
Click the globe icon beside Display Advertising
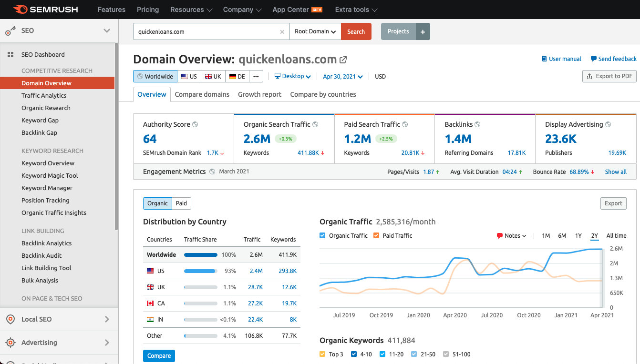[x=608, y=124]
